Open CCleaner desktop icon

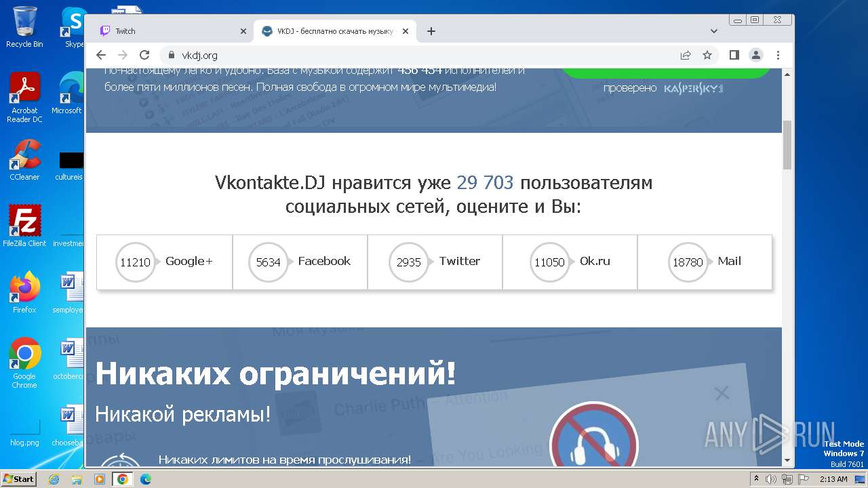[x=24, y=161]
